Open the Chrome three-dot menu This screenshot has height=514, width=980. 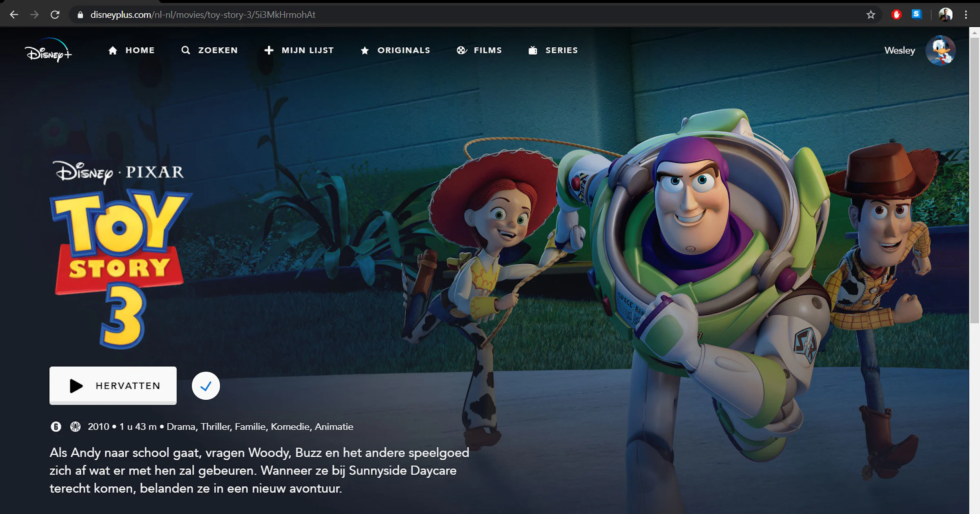pyautogui.click(x=966, y=15)
